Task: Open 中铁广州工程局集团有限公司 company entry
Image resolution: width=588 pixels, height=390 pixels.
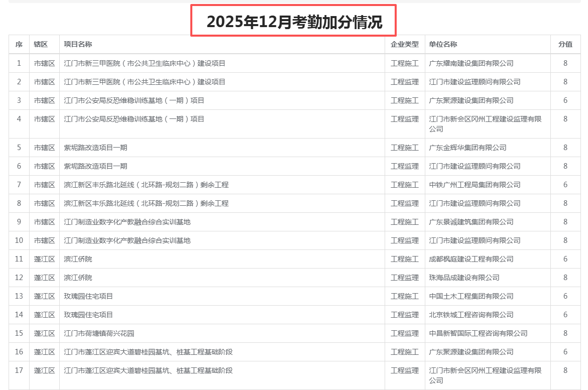Action: (x=475, y=185)
